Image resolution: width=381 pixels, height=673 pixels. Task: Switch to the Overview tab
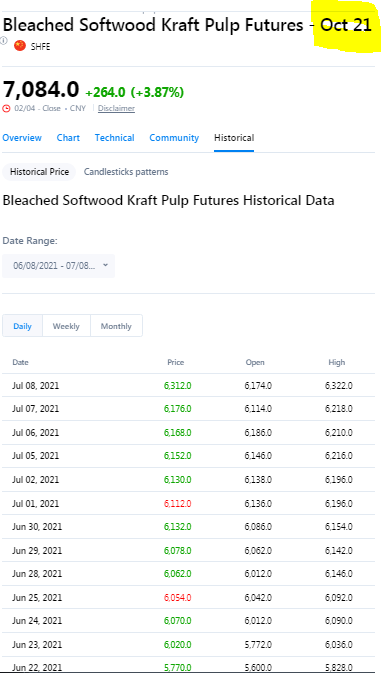[x=22, y=138]
